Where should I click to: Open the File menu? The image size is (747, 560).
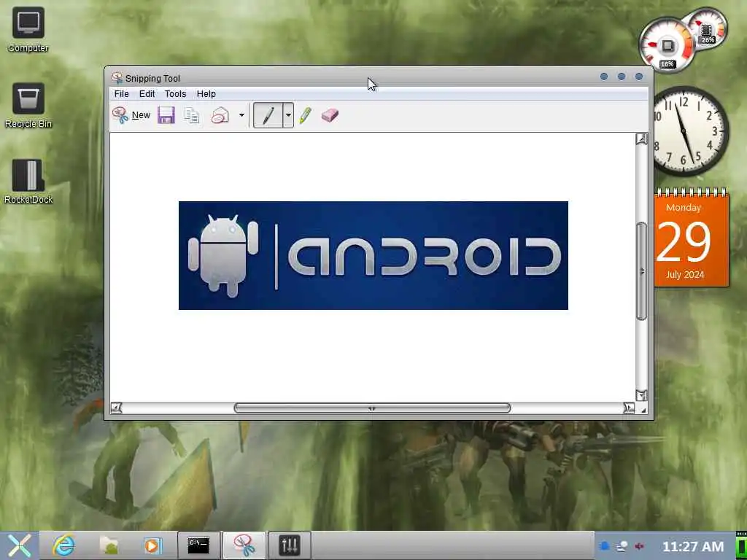pos(122,94)
